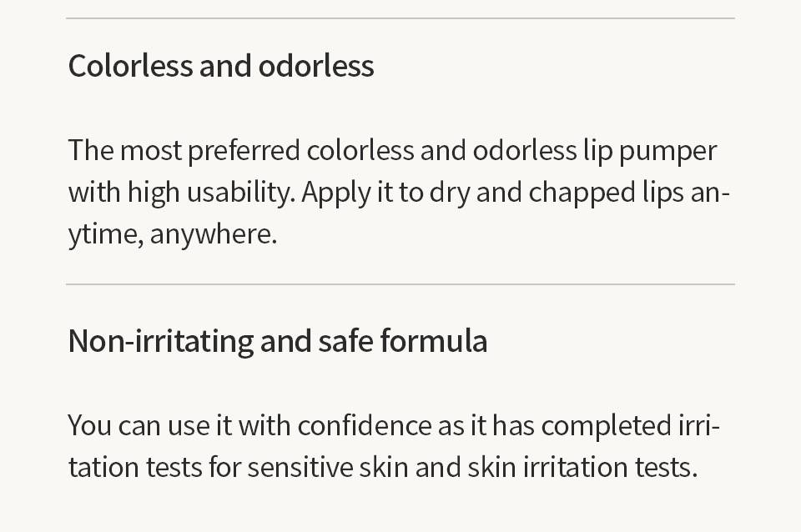Click the 'Non-irritating and safe formula' heading
The image size is (801, 532).
tap(277, 340)
